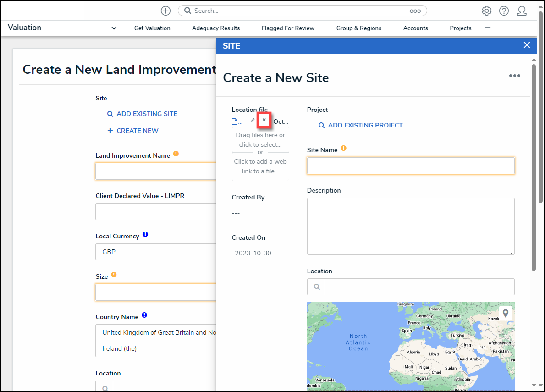The image size is (545, 392).
Task: Click the Local Currency info icon
Action: tap(145, 235)
